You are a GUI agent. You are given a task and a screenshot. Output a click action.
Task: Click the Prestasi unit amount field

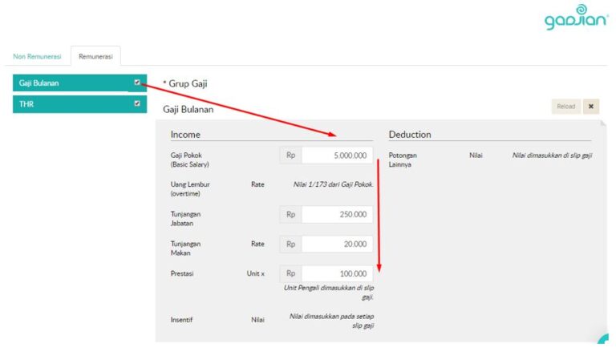click(337, 273)
